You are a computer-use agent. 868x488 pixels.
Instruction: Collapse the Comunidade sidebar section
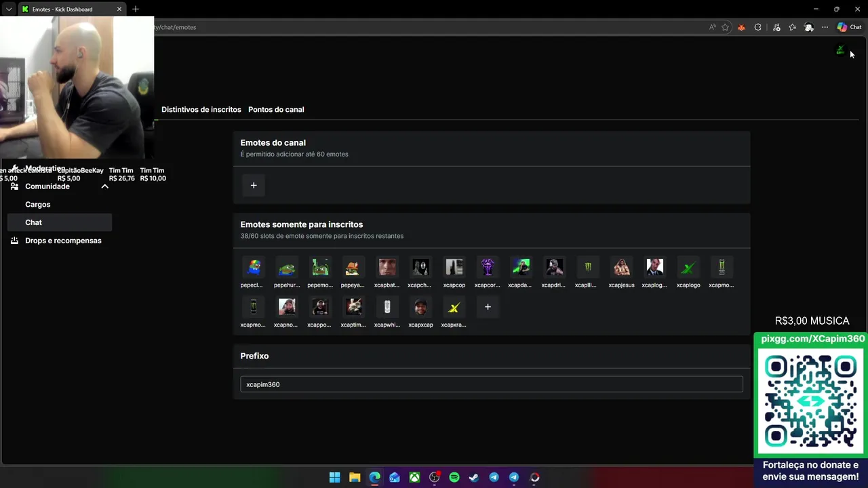point(105,186)
